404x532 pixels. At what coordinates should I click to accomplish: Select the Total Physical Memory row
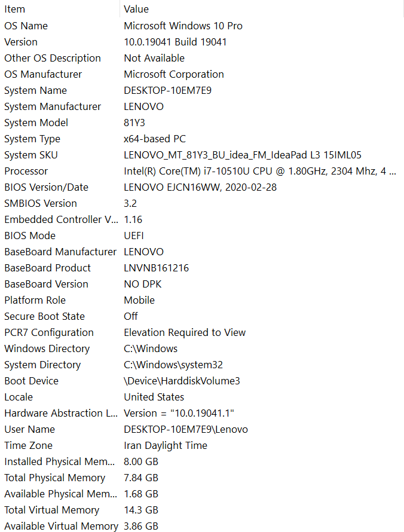pos(202,478)
